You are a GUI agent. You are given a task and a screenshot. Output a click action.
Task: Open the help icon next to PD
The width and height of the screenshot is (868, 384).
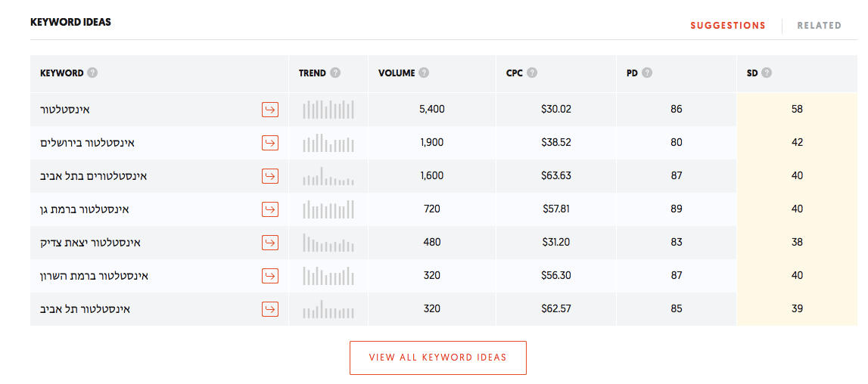click(x=646, y=73)
